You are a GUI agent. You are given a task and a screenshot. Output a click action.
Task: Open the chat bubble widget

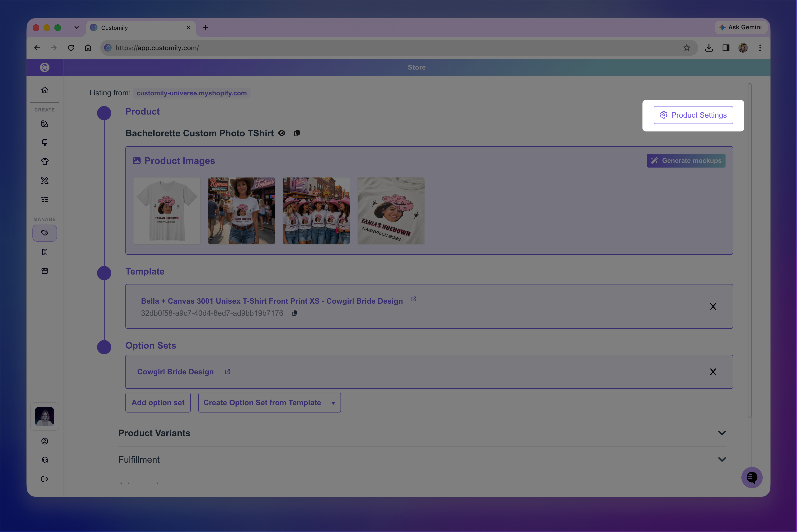752,478
